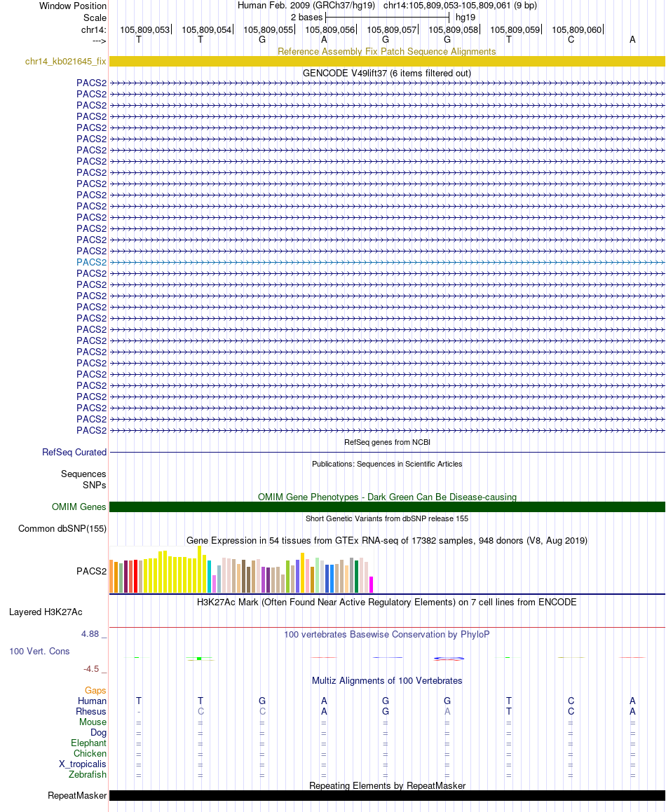
Task: Open RefSeq genes from NCBI title
Action: [387, 442]
